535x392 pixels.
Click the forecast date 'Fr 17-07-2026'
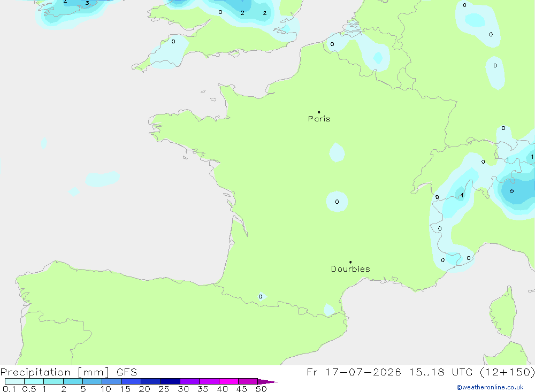[x=354, y=372]
